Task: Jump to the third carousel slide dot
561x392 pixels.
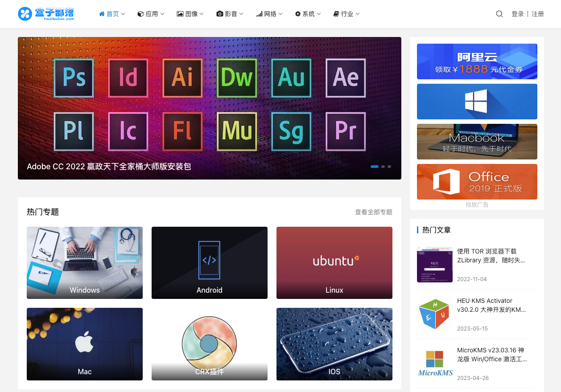Action: [x=389, y=167]
